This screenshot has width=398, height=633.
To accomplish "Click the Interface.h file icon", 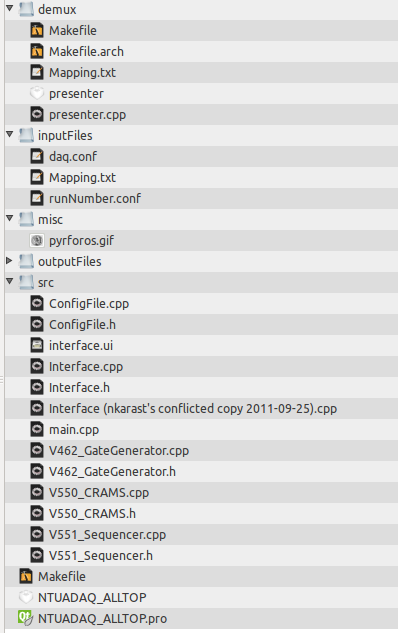I will 37,387.
